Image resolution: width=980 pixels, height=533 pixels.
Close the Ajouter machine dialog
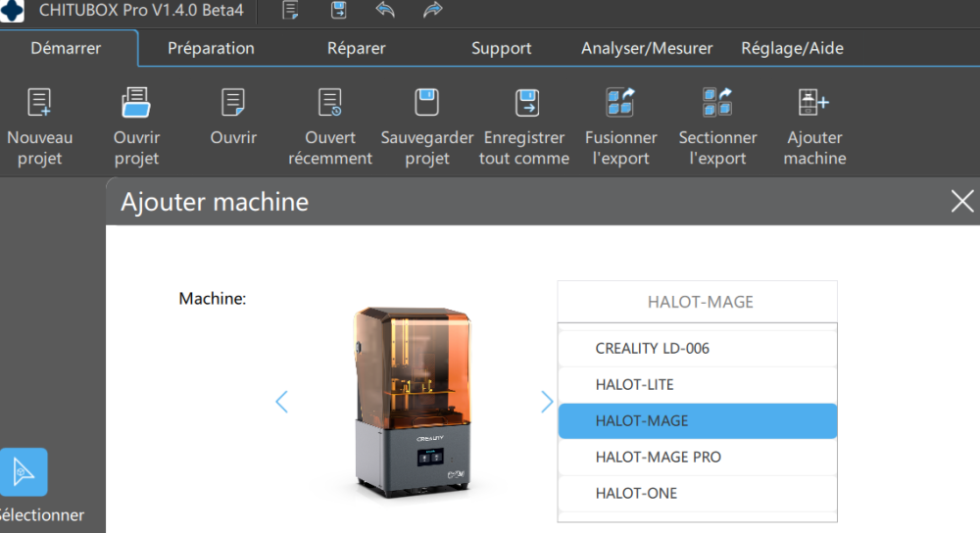(x=962, y=201)
